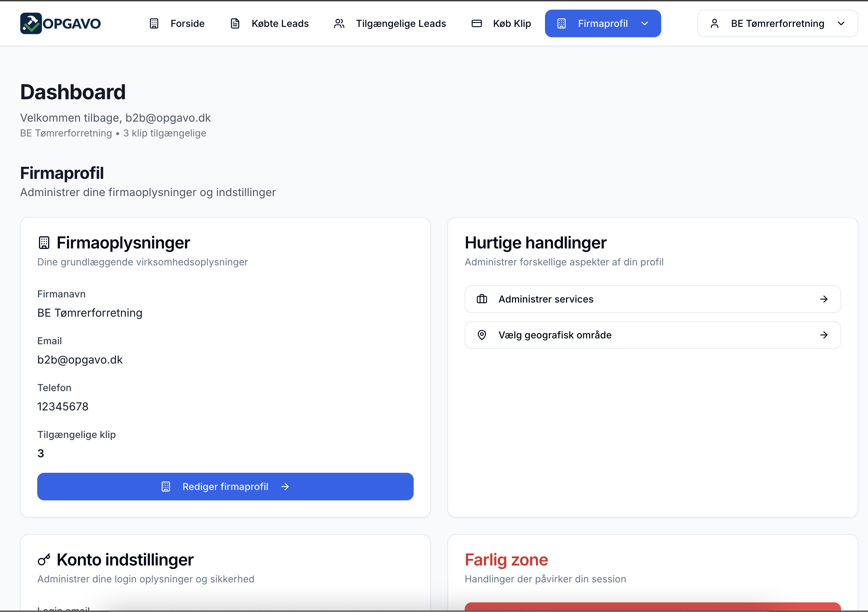Click the Tilgængelige Leads people icon
This screenshot has width=868, height=612.
[339, 23]
